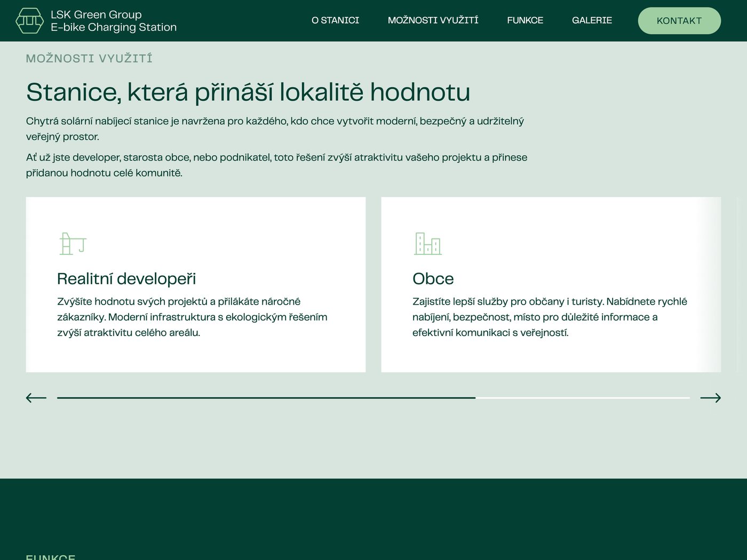The height and width of the screenshot is (560, 747).
Task: Go to GALERIE section
Action: tap(592, 20)
